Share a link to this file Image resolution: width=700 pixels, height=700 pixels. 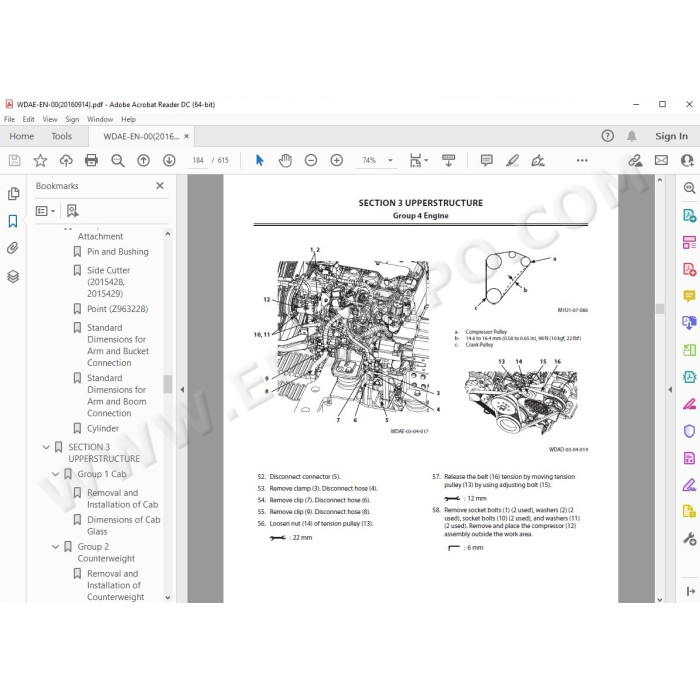tap(635, 160)
